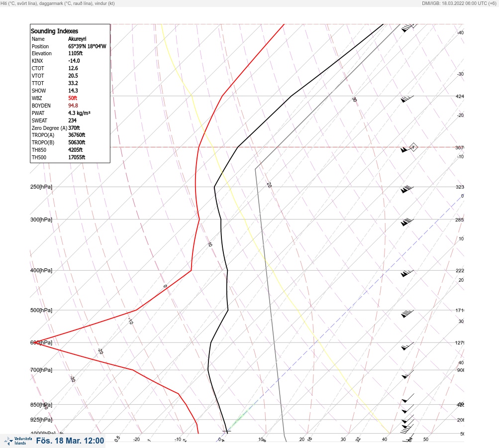Click the wind barb at 600 hPa
This screenshot has height=448, width=499.
407,346
